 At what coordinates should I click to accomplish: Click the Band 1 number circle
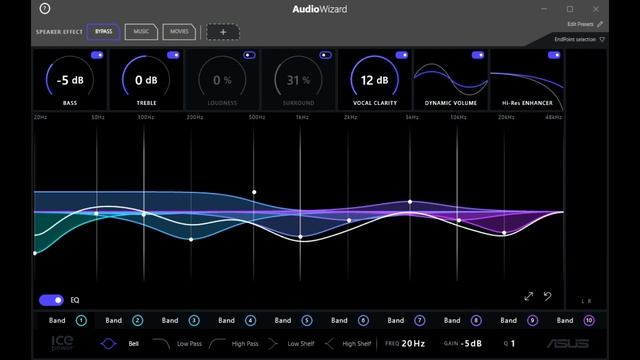click(81, 320)
